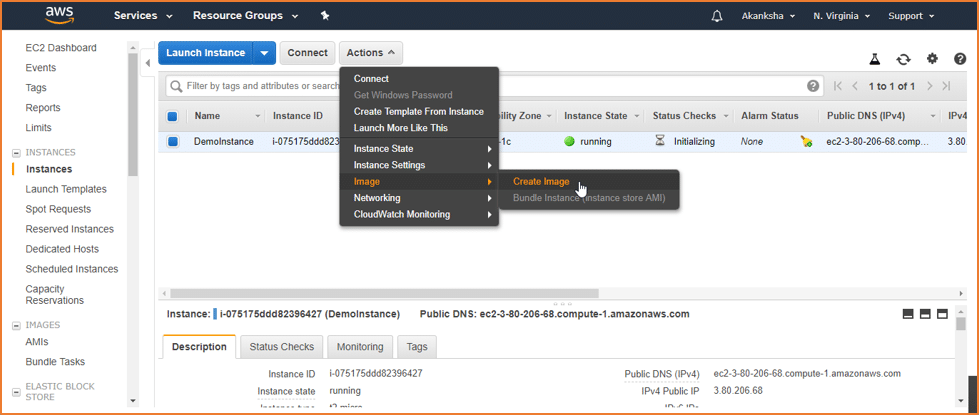
Task: Open the Services dropdown
Action: point(143,16)
